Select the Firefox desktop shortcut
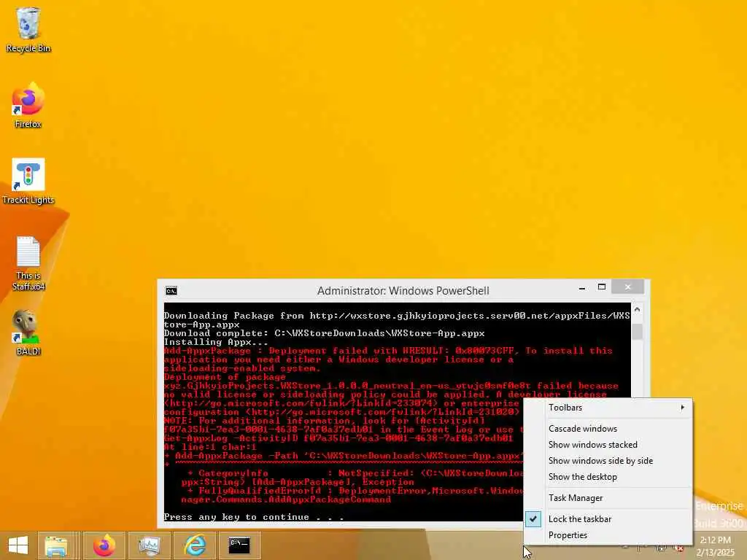The width and height of the screenshot is (747, 560). 28,105
